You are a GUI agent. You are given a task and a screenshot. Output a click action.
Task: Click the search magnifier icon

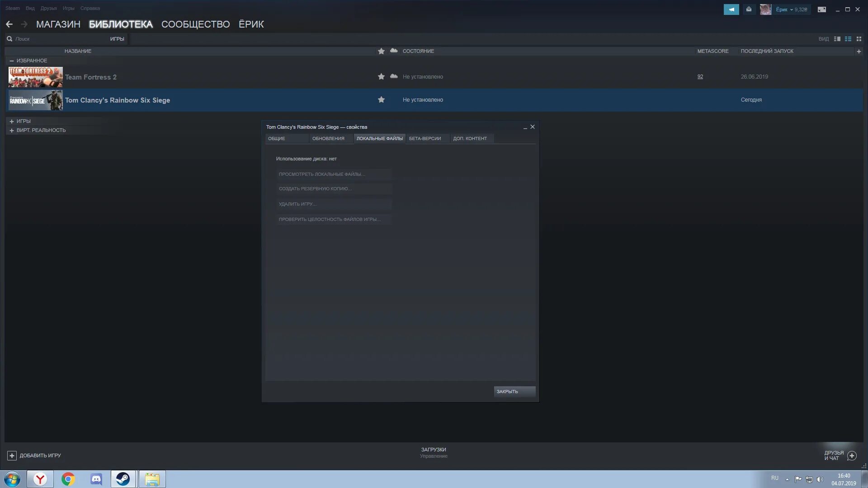click(9, 39)
